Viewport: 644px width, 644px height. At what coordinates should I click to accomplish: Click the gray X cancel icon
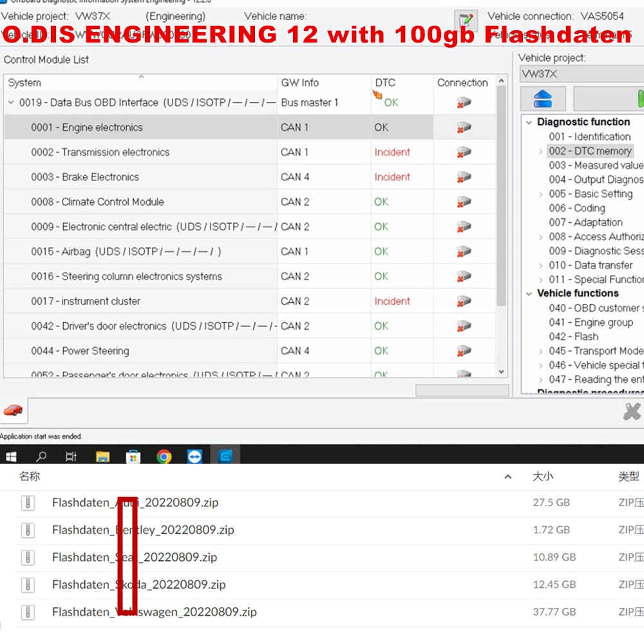pos(632,411)
